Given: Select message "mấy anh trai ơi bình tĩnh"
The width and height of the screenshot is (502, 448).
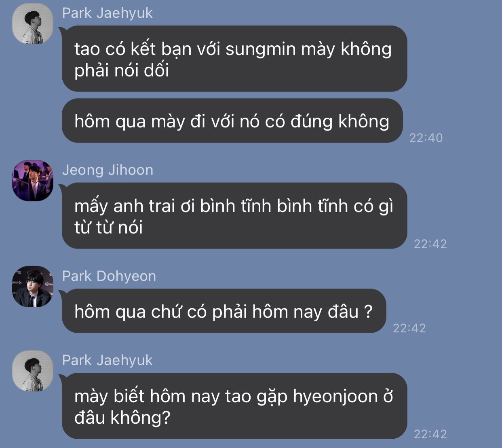Looking at the screenshot, I should point(234,216).
